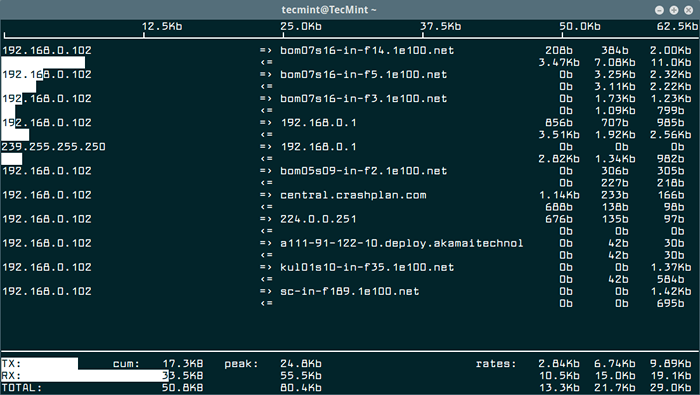700x395 pixels.
Task: Click the 239.255.255.250 source address
Action: [x=54, y=147]
